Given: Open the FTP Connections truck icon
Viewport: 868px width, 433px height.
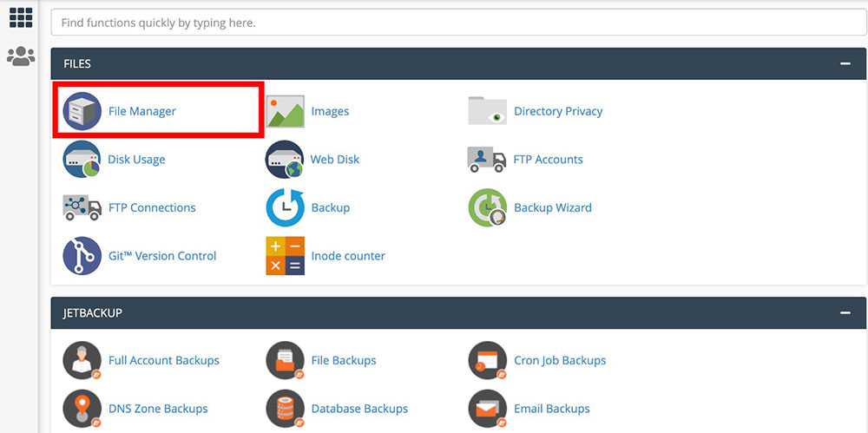Looking at the screenshot, I should coord(82,207).
